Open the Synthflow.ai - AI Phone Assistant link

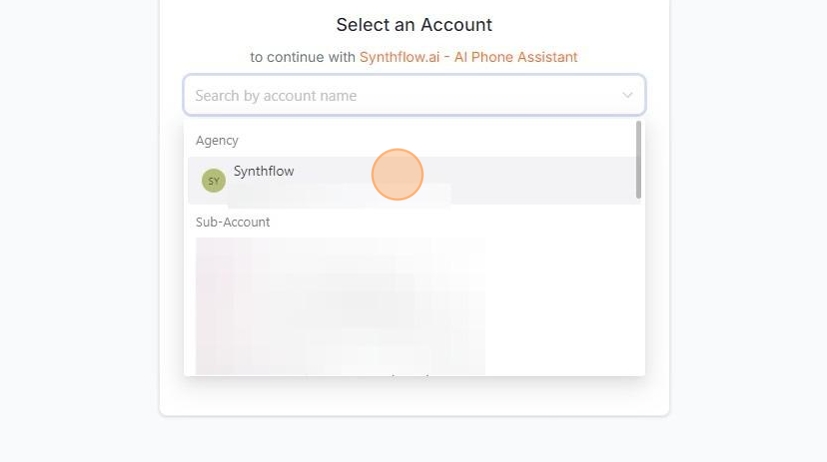point(468,57)
